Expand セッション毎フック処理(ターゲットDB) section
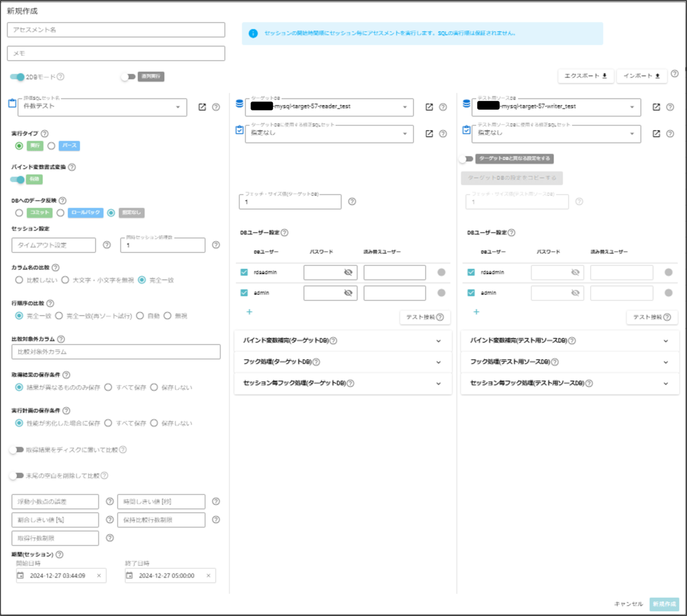The height and width of the screenshot is (616, 687). [343, 383]
